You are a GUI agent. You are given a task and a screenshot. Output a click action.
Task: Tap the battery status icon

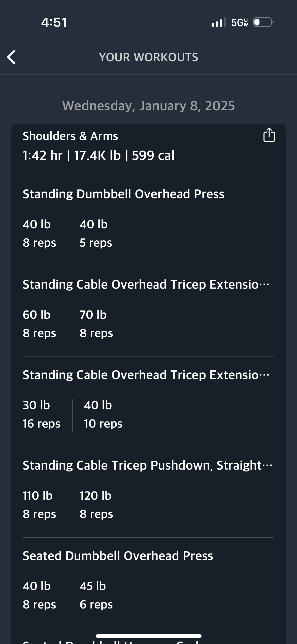click(263, 22)
